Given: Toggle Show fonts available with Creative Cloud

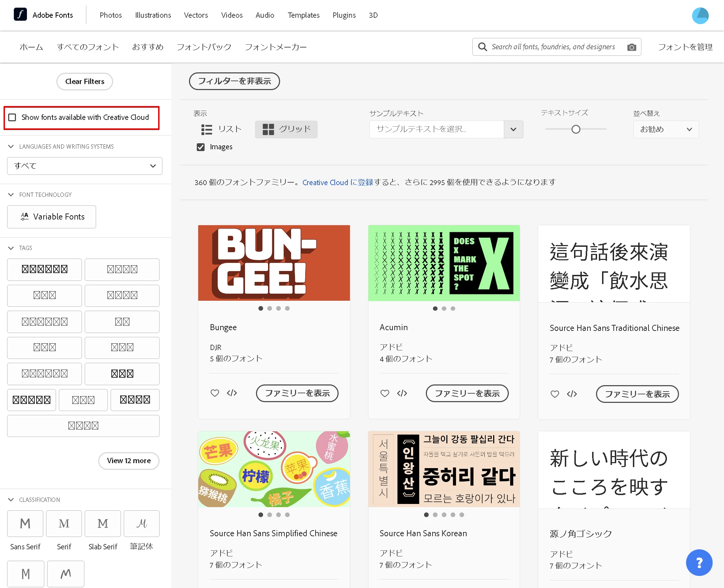Looking at the screenshot, I should click(12, 117).
